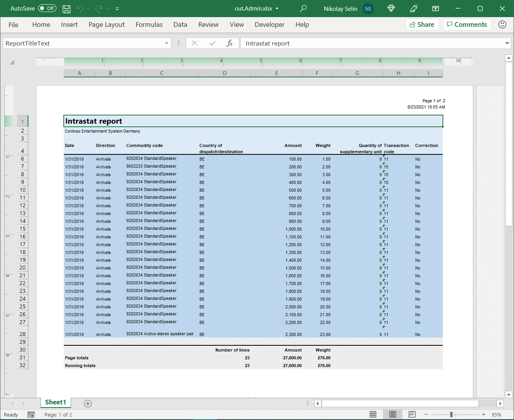Switch to Page Layout view toggle

click(x=392, y=414)
